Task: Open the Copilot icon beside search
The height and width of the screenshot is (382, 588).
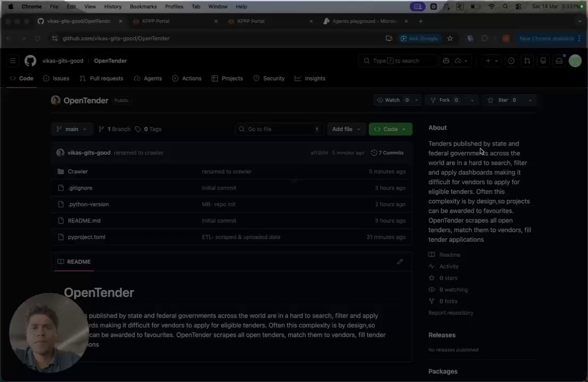Action: click(x=446, y=60)
